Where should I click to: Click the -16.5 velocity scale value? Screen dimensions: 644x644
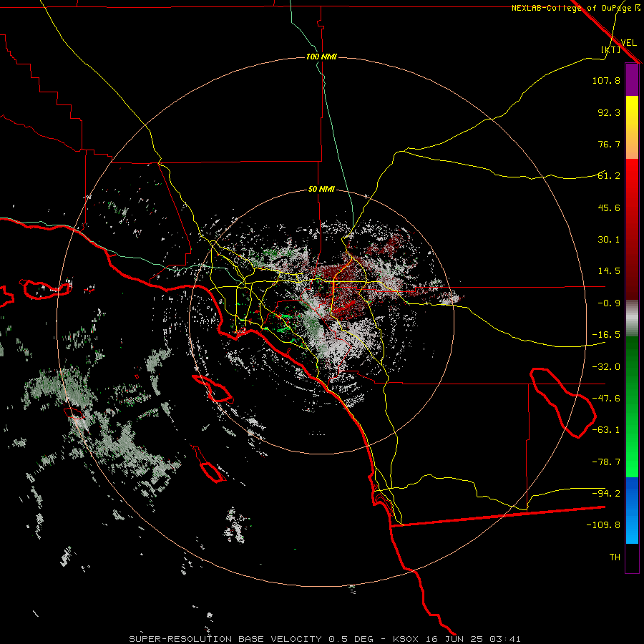(x=606, y=335)
